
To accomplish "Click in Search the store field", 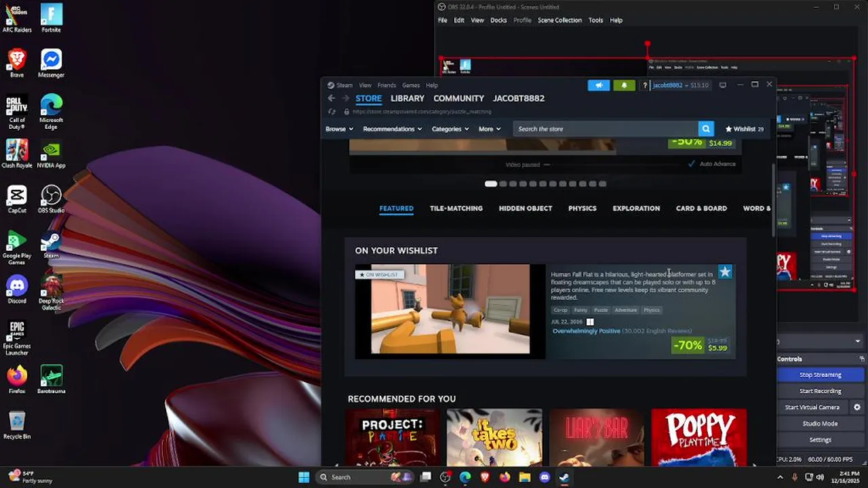I will click(606, 129).
